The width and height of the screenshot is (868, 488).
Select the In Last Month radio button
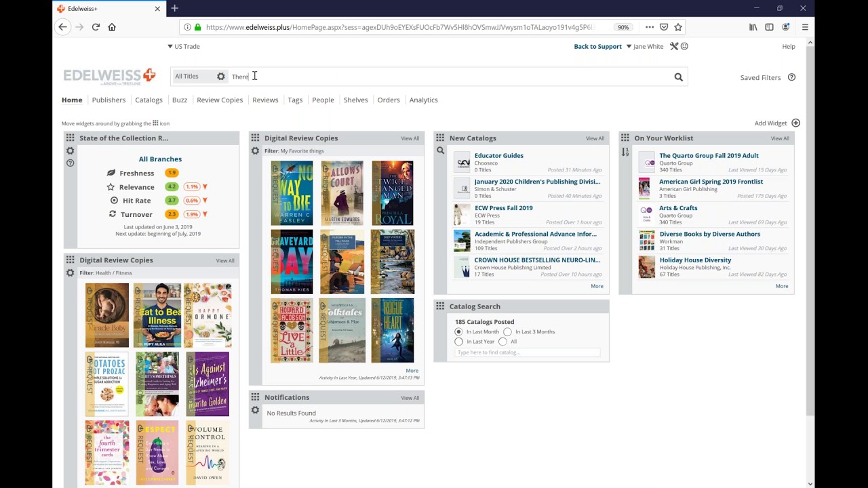(x=458, y=332)
